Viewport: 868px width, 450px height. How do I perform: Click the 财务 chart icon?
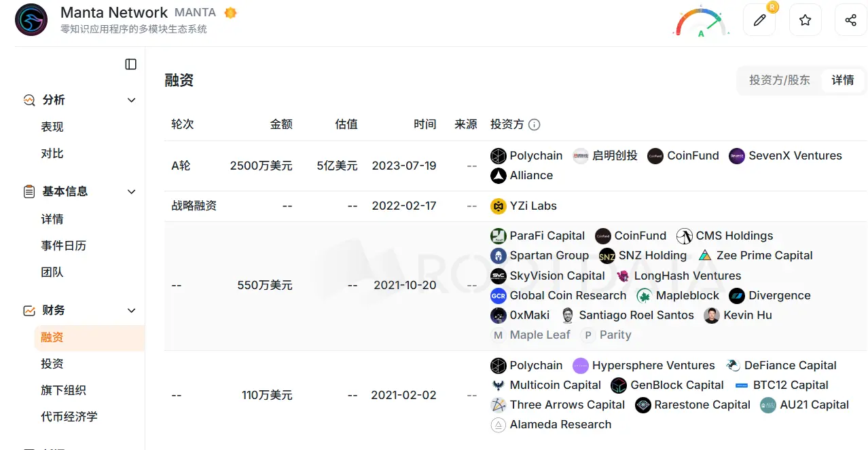coord(29,310)
